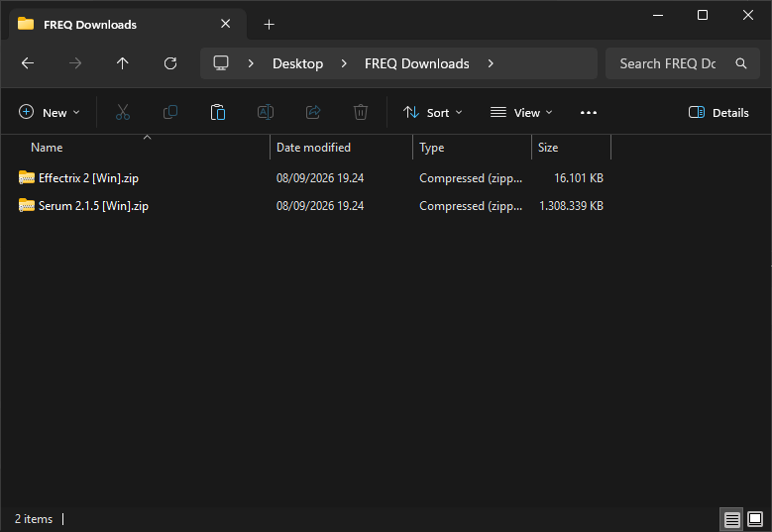
Task: Expand chevron after FREQ Downloads breadcrumb
Action: [x=491, y=63]
